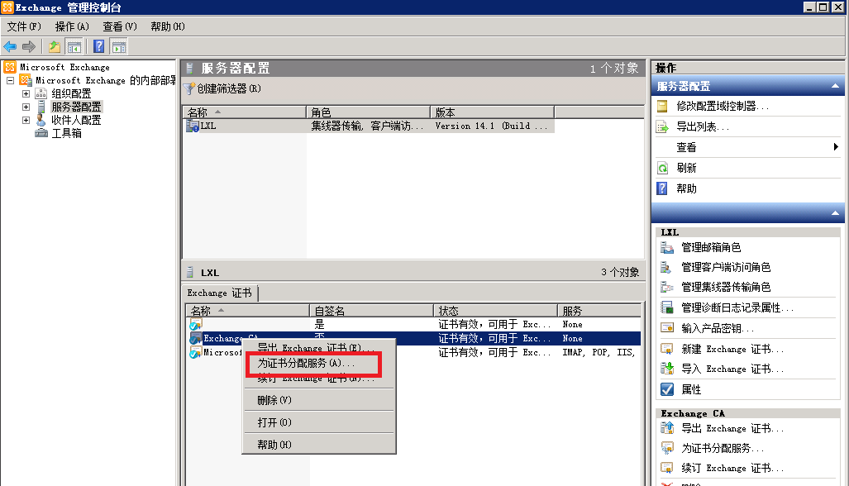Collapse the Microsoft Exchange 的内部部署 node
The width and height of the screenshot is (849, 486).
(11, 81)
